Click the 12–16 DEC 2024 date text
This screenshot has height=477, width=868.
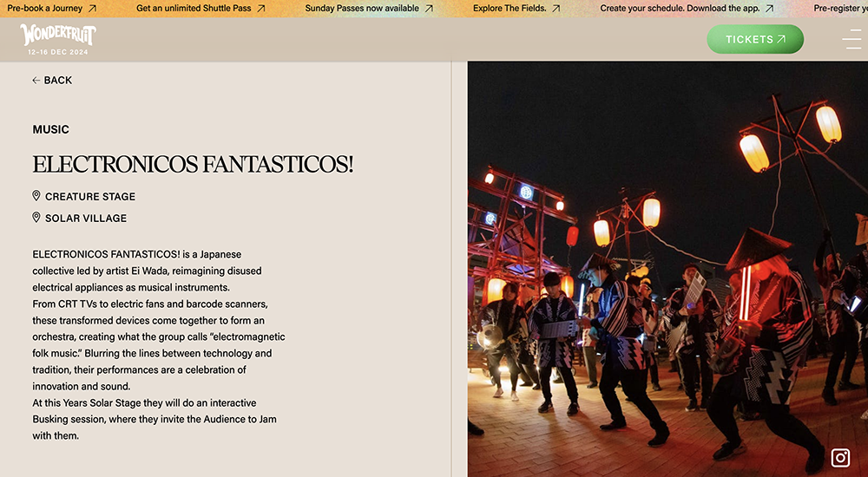pyautogui.click(x=58, y=52)
